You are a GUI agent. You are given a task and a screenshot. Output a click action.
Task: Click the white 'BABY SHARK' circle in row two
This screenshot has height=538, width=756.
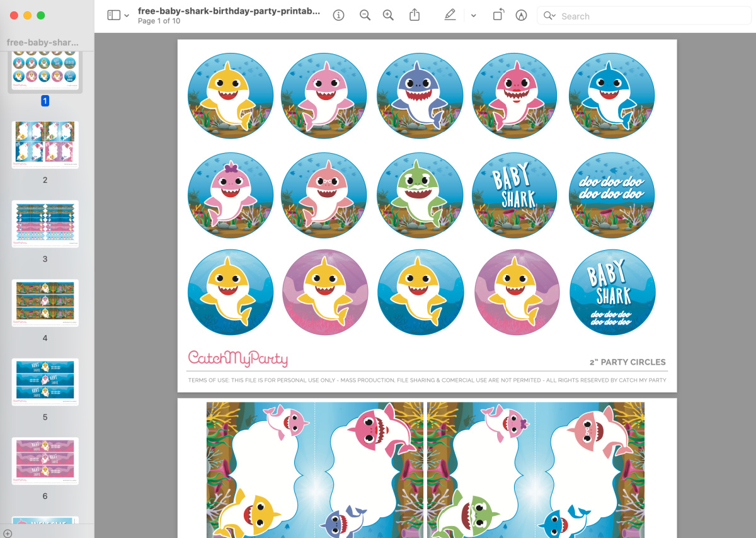pos(515,195)
